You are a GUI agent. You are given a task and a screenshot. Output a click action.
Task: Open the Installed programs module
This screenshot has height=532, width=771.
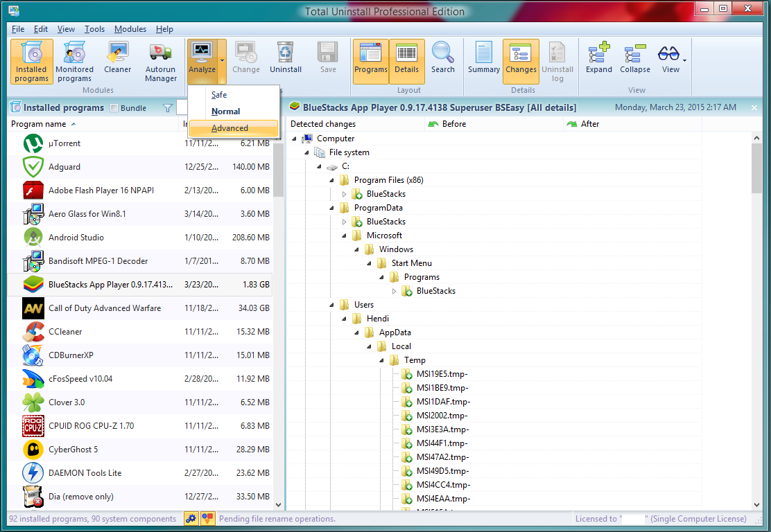point(31,62)
